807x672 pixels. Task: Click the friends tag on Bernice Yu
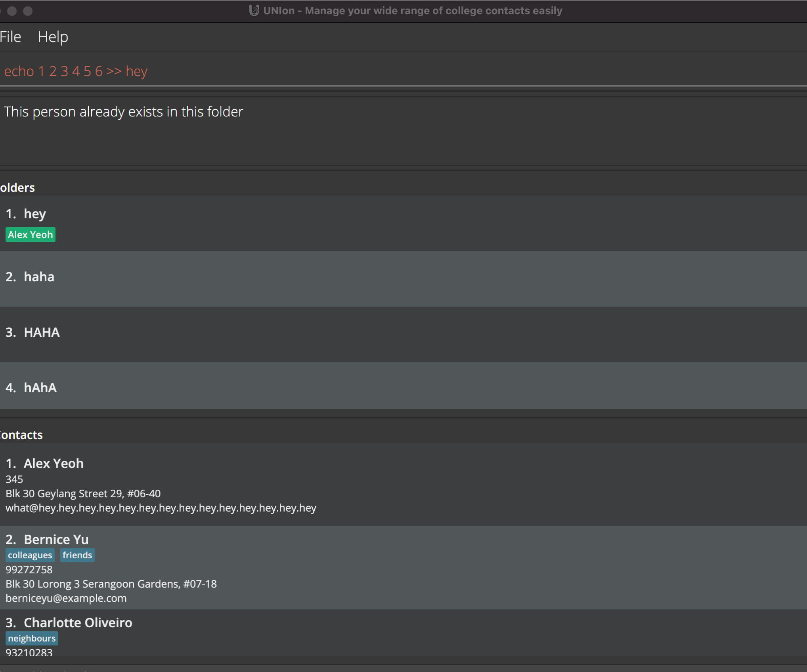pyautogui.click(x=77, y=555)
